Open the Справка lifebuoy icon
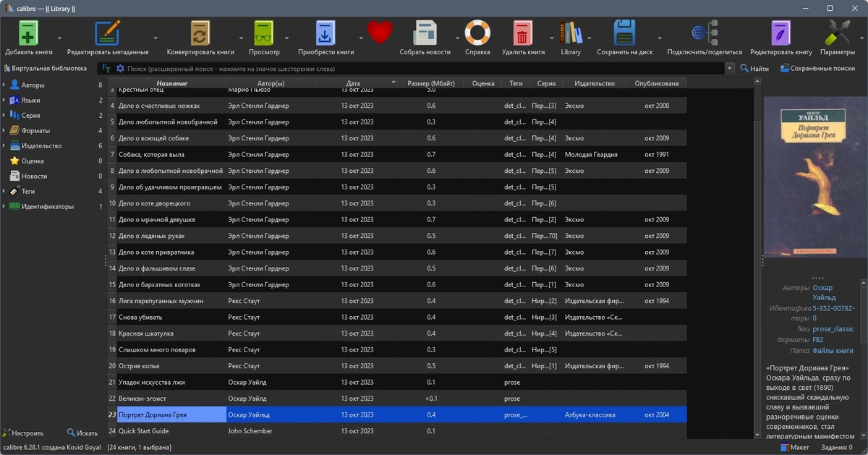Screen dimensions: 868x455 [x=477, y=33]
